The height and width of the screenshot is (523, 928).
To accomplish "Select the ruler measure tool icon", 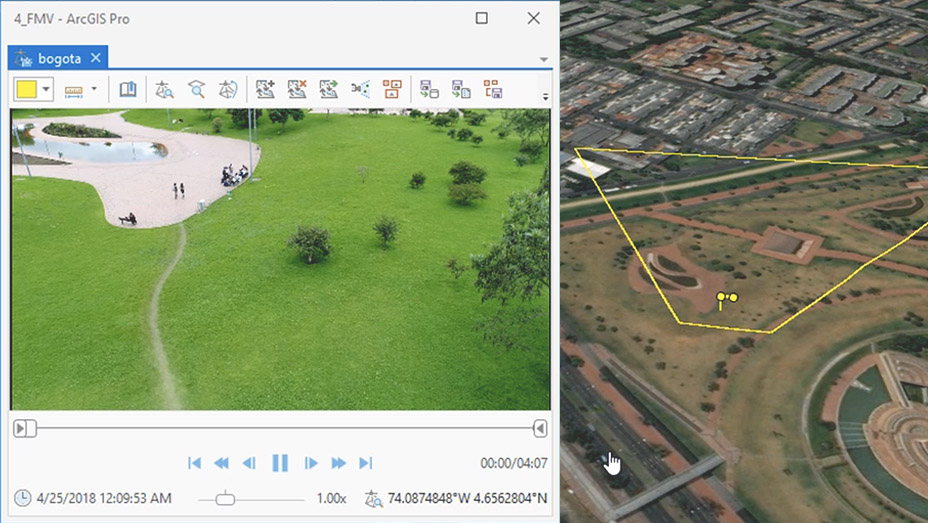I will tap(73, 91).
